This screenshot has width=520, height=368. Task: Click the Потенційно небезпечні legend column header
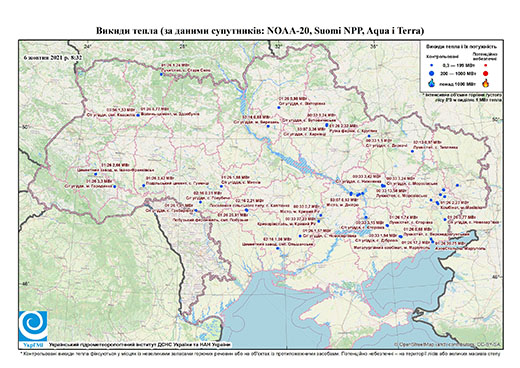click(485, 56)
